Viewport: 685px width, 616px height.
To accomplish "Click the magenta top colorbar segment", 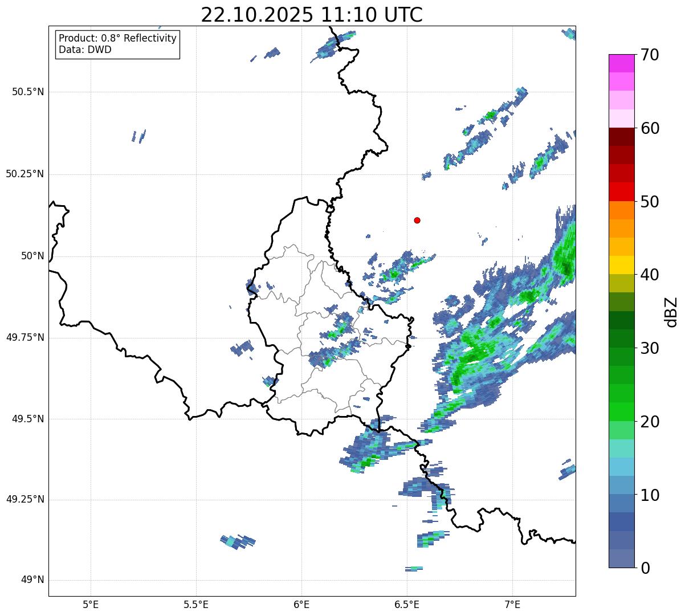I will [622, 63].
